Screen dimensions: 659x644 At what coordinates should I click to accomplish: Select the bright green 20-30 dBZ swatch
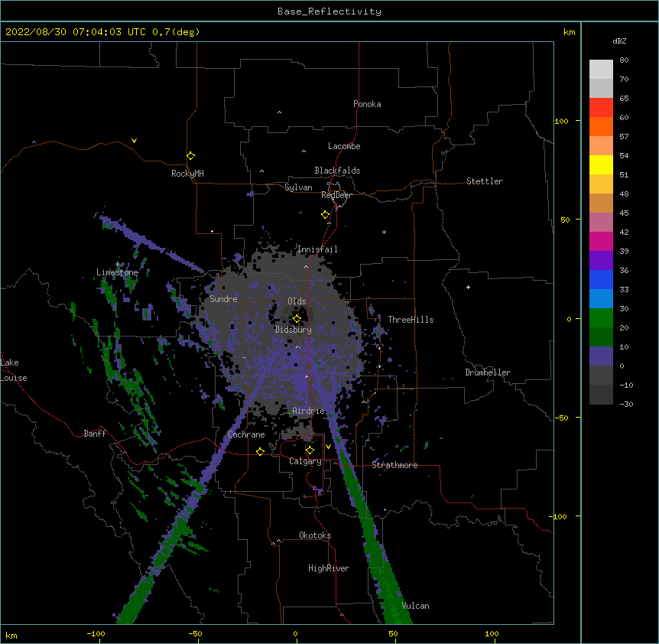pyautogui.click(x=601, y=318)
